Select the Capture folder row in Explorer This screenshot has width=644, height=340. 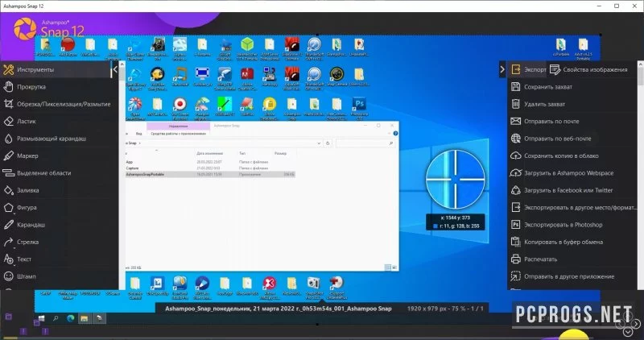point(210,168)
